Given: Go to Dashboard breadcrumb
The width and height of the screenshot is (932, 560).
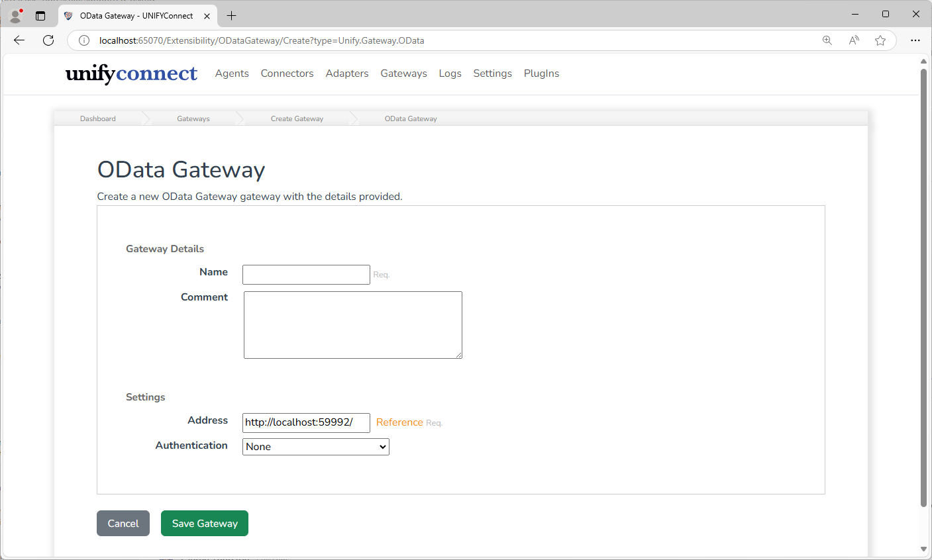Looking at the screenshot, I should pyautogui.click(x=98, y=118).
